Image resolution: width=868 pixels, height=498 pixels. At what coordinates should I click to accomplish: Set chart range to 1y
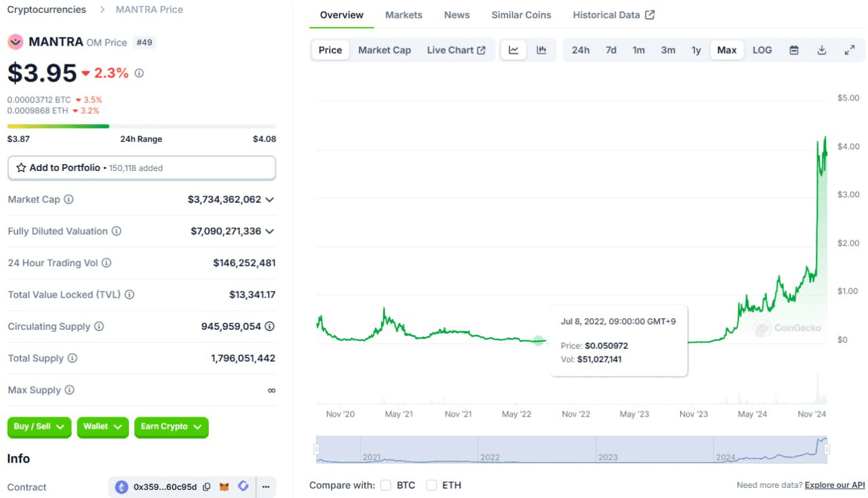(696, 50)
